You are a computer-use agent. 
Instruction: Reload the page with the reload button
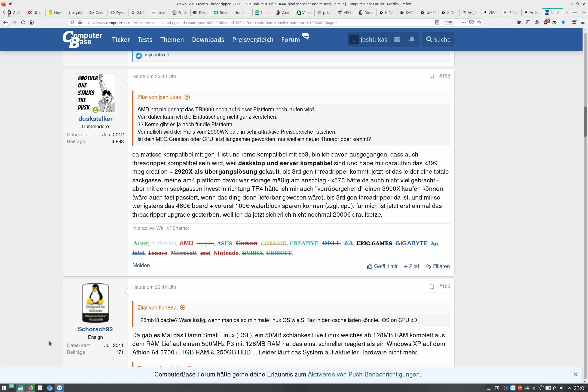tap(23, 22)
